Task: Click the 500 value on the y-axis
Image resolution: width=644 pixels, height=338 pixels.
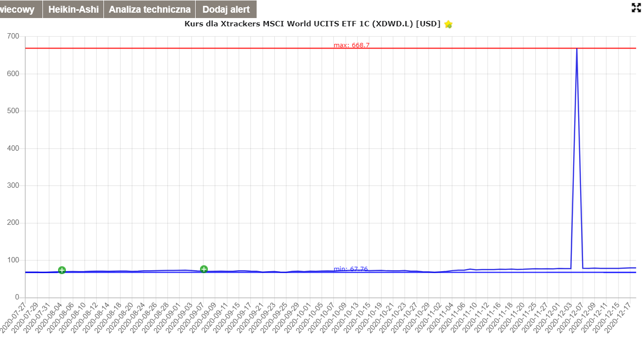Action: (13, 111)
